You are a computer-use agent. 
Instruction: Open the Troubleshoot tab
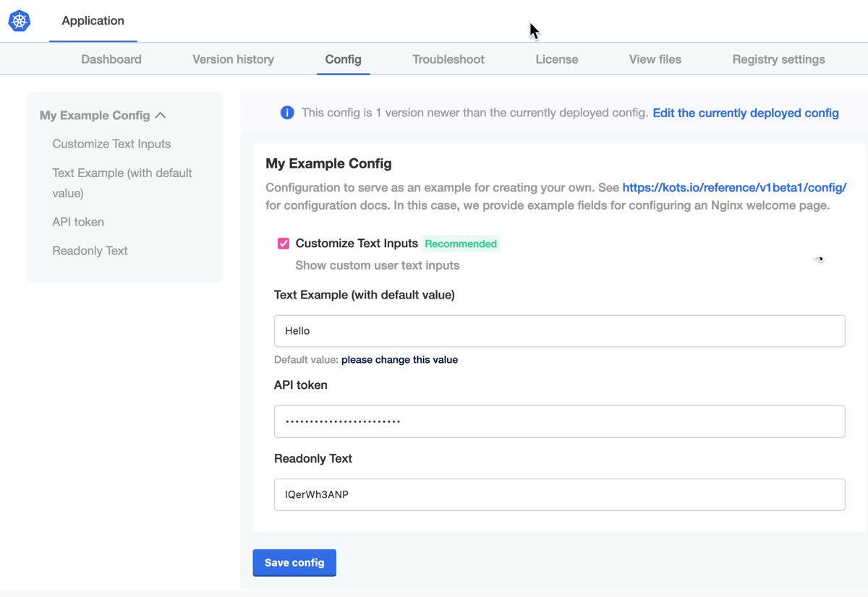(x=448, y=59)
